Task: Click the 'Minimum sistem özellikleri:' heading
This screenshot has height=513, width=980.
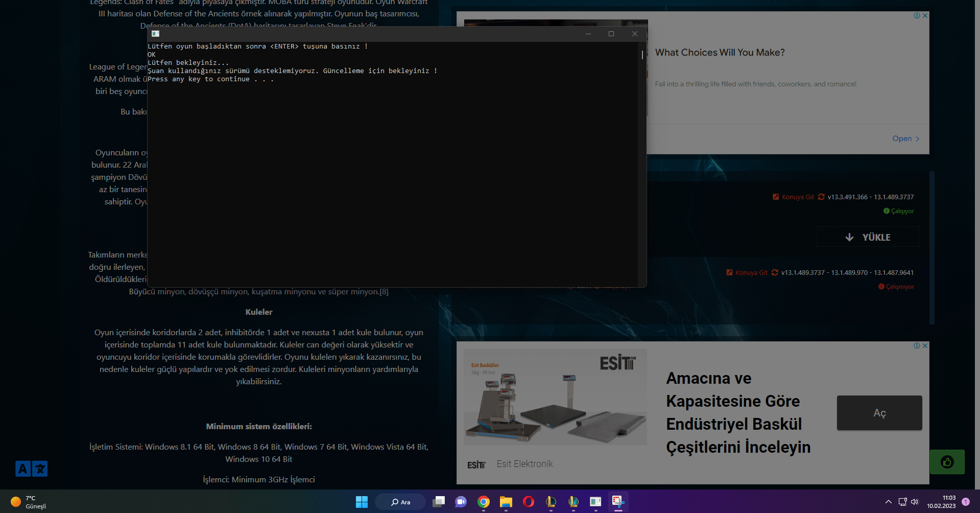Action: [x=259, y=426]
